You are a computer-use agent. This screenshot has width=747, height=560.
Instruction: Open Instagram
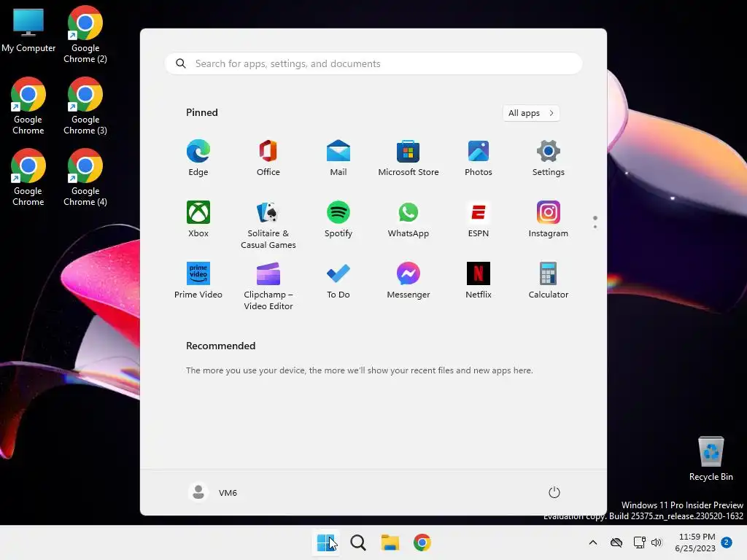pyautogui.click(x=549, y=219)
